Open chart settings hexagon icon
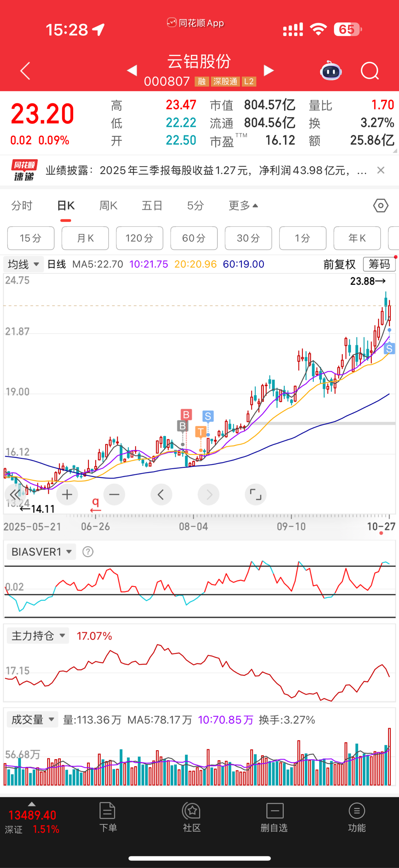399x868 pixels. tap(380, 206)
